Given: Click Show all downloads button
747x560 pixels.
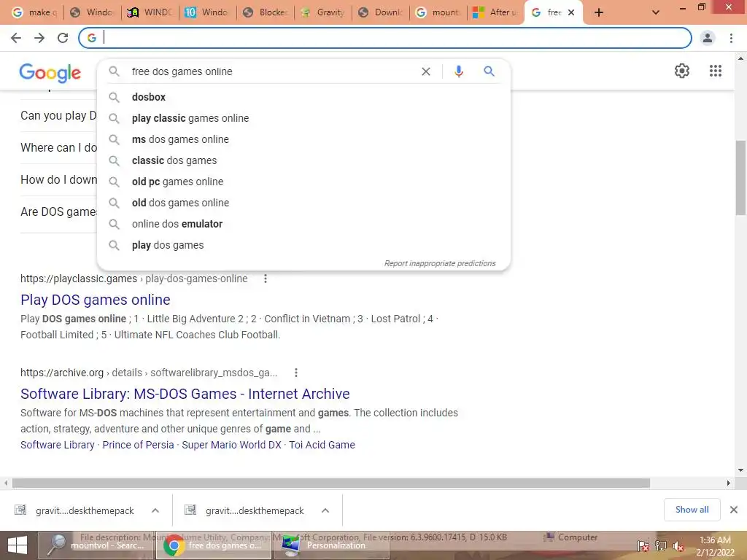Looking at the screenshot, I should click(x=692, y=510).
